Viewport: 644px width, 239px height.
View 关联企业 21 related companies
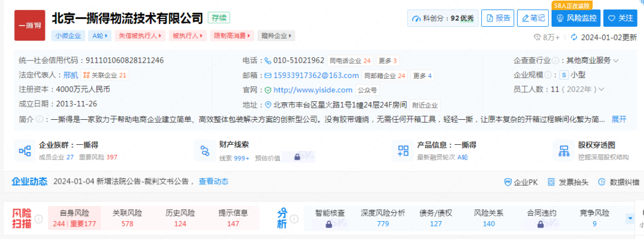(105, 75)
